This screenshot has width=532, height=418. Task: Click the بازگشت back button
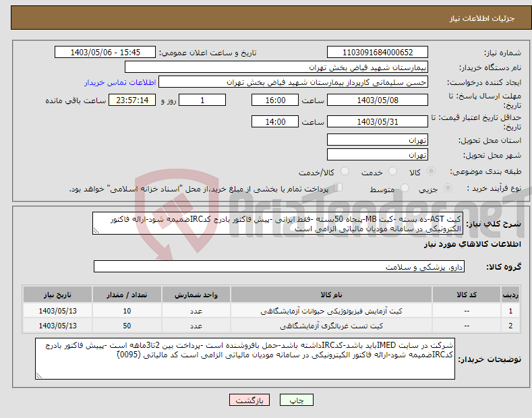click(249, 400)
